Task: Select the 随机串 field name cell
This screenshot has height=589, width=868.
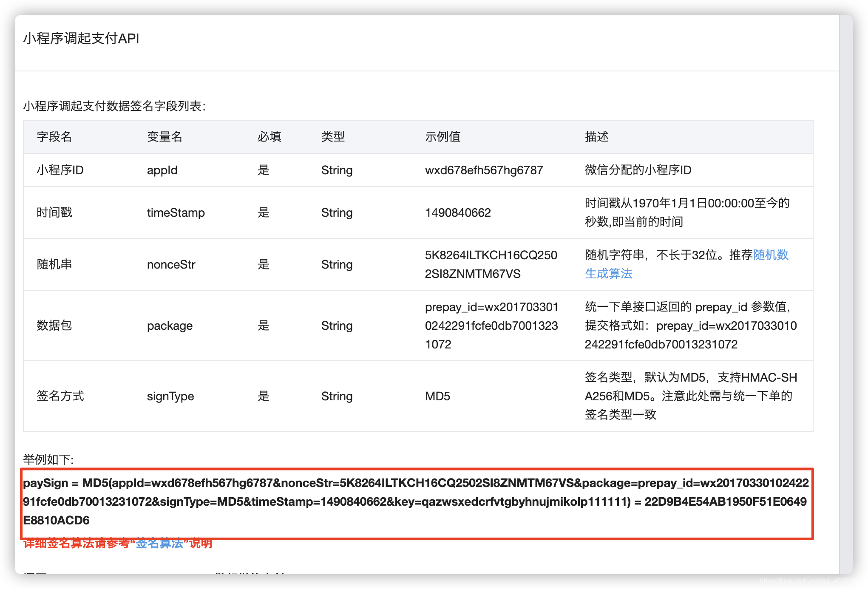Action: (x=54, y=264)
